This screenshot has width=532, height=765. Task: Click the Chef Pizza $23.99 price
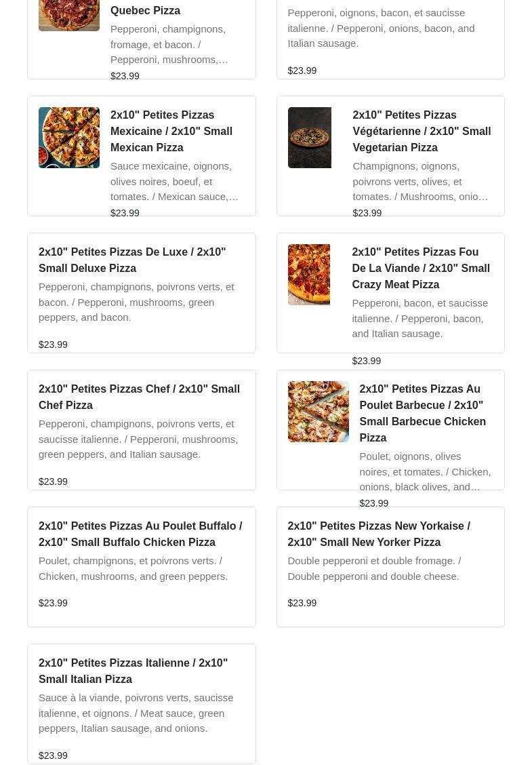[53, 482]
